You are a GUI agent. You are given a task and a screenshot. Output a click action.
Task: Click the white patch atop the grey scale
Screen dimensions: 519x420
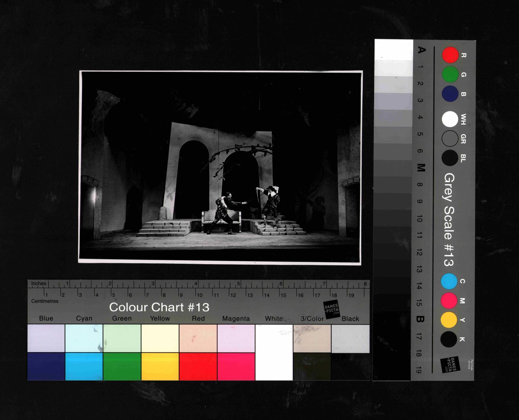coord(393,49)
